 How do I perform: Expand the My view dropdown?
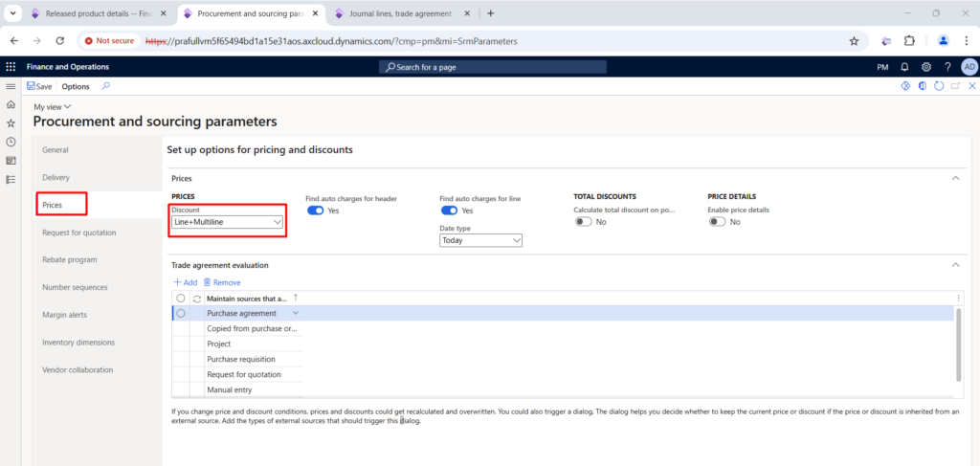point(53,107)
